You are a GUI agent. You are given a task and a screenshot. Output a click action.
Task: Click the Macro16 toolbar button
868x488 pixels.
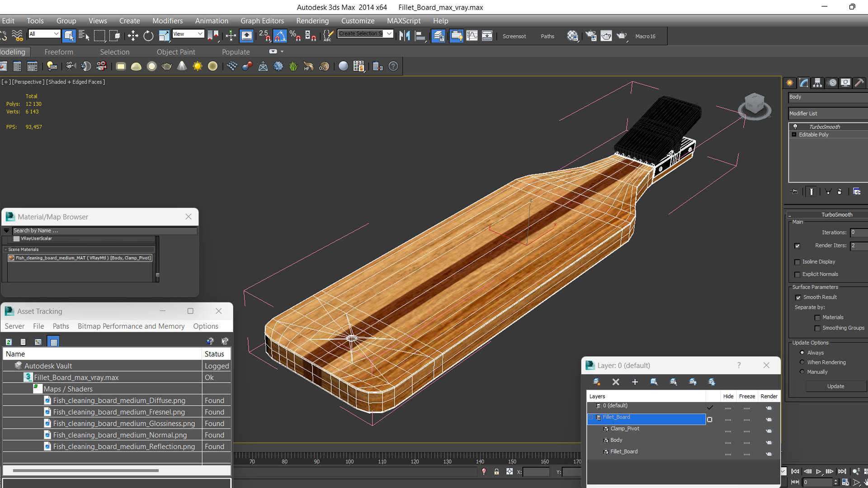pos(645,36)
